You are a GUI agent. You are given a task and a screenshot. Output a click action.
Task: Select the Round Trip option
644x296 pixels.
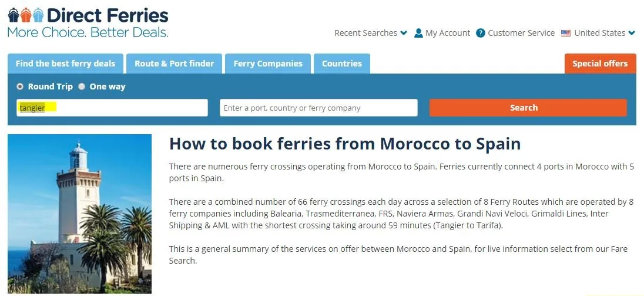(x=21, y=87)
